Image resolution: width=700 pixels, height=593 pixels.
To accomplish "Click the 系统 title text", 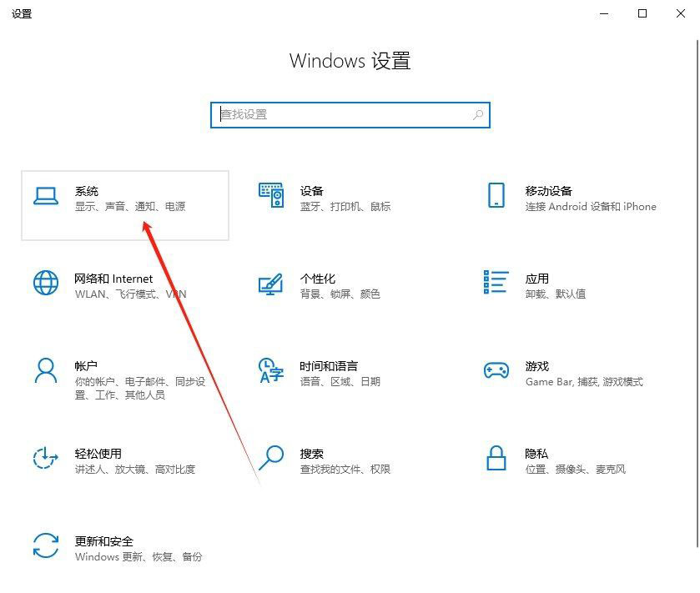I will [87, 191].
